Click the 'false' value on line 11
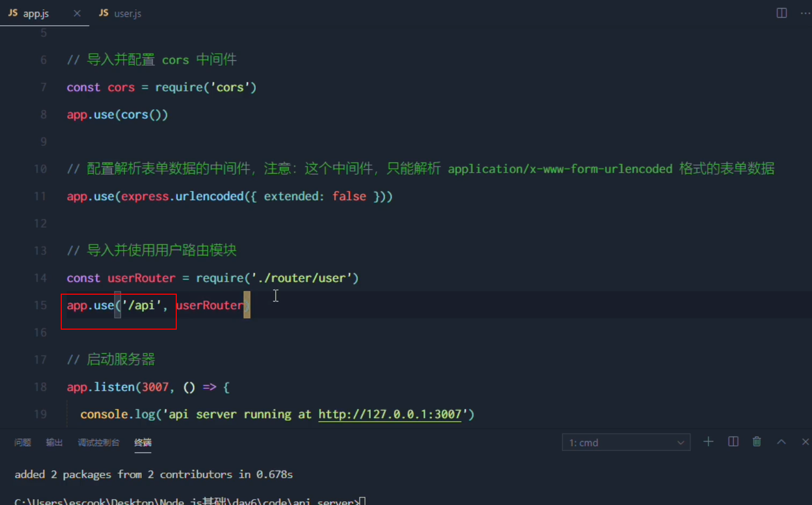Image resolution: width=812 pixels, height=505 pixels. [x=349, y=196]
